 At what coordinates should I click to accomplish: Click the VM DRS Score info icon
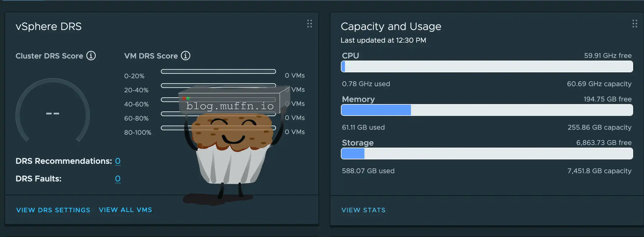point(185,56)
